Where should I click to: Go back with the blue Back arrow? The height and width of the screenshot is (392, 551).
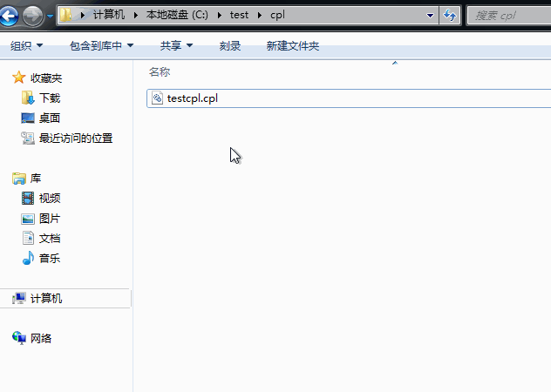pos(9,16)
